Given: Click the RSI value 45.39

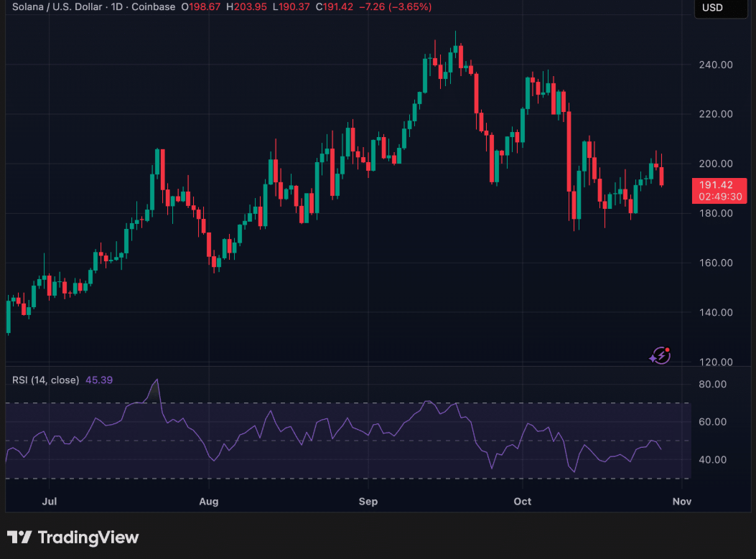Looking at the screenshot, I should (x=99, y=380).
